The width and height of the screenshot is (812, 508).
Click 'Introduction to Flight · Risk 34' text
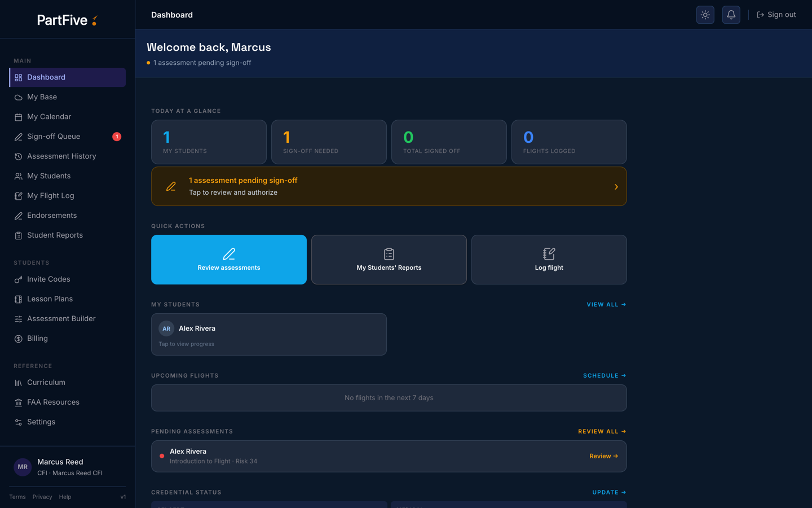pyautogui.click(x=213, y=461)
